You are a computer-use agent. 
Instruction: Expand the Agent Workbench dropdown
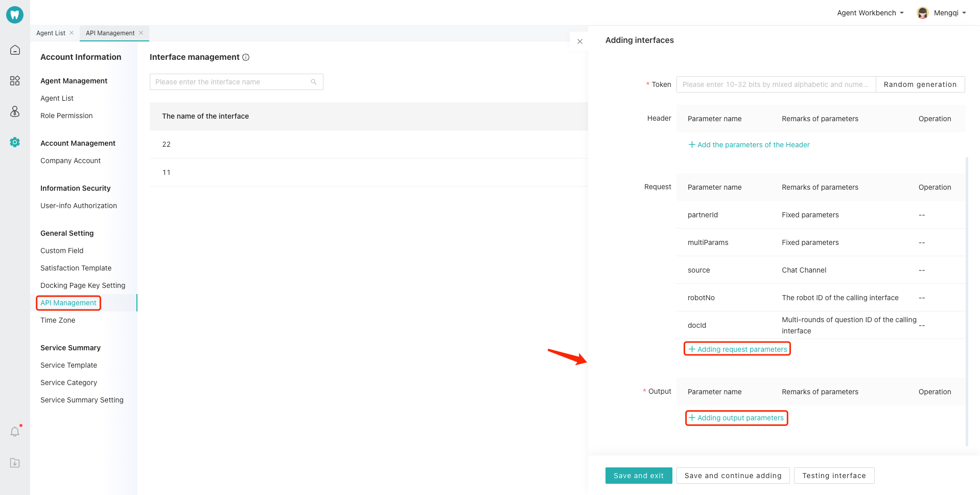[x=870, y=13]
